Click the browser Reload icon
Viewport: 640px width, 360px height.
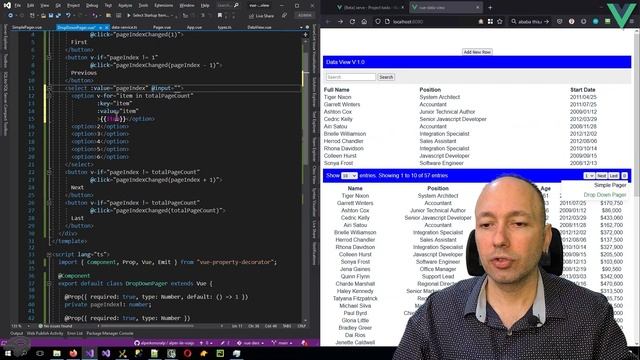pos(352,22)
